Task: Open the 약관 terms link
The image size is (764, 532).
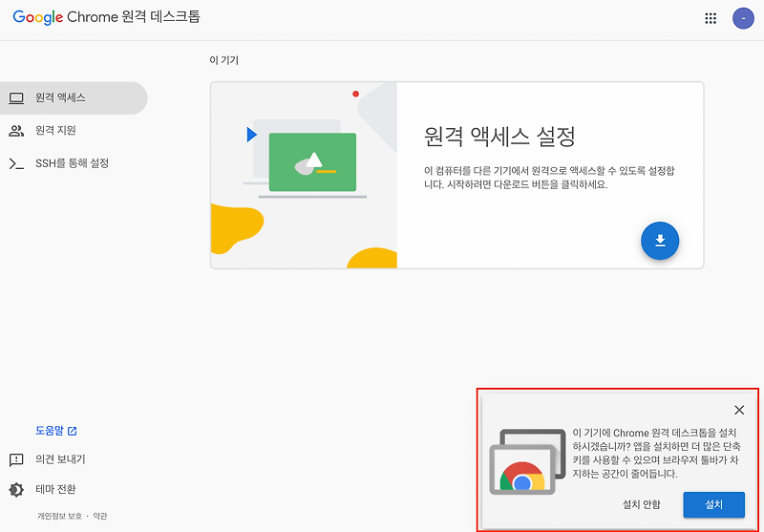Action: coord(100,516)
